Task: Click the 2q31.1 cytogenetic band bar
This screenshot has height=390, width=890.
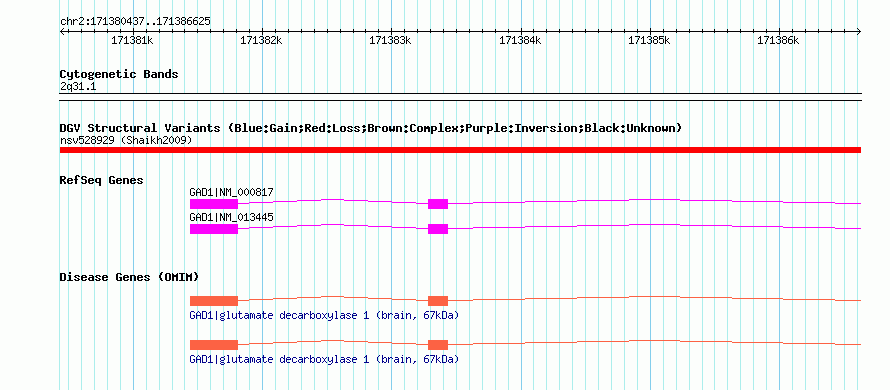Action: [460, 97]
